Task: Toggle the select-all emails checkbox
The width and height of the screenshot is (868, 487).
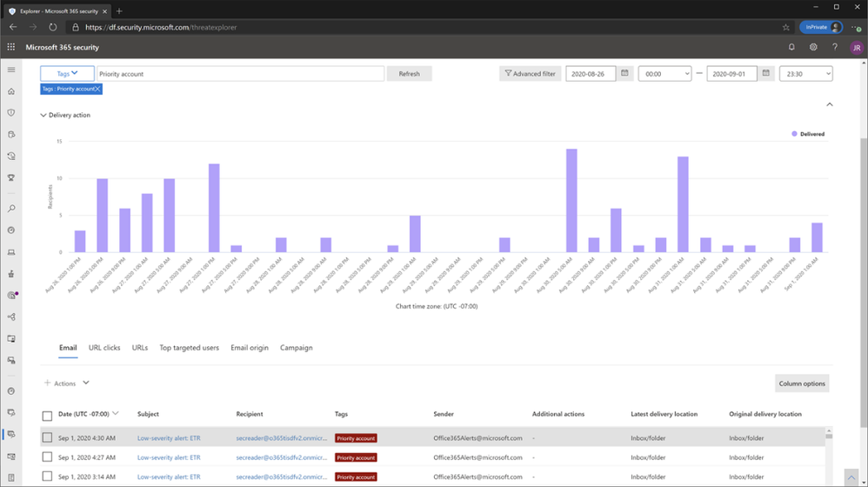Action: coord(47,415)
